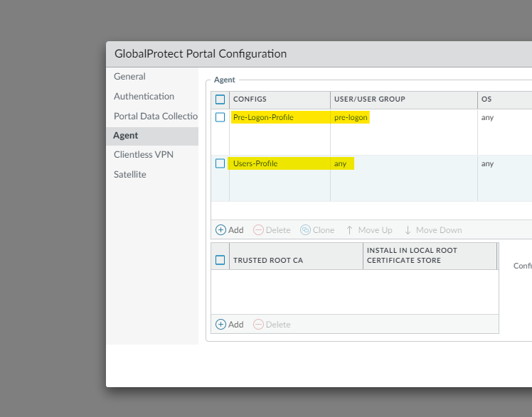Click the pre-logon user group cell
The width and height of the screenshot is (532, 417).
coord(351,117)
